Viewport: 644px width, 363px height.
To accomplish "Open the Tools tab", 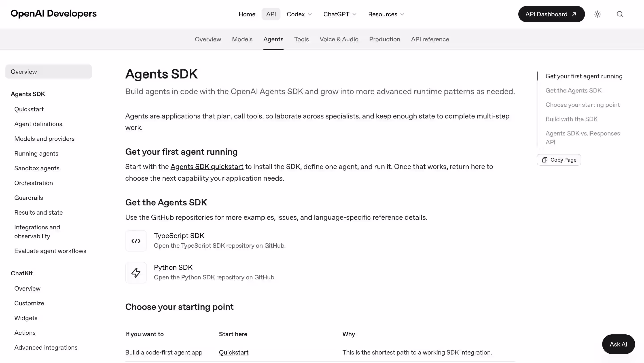I will (x=301, y=39).
